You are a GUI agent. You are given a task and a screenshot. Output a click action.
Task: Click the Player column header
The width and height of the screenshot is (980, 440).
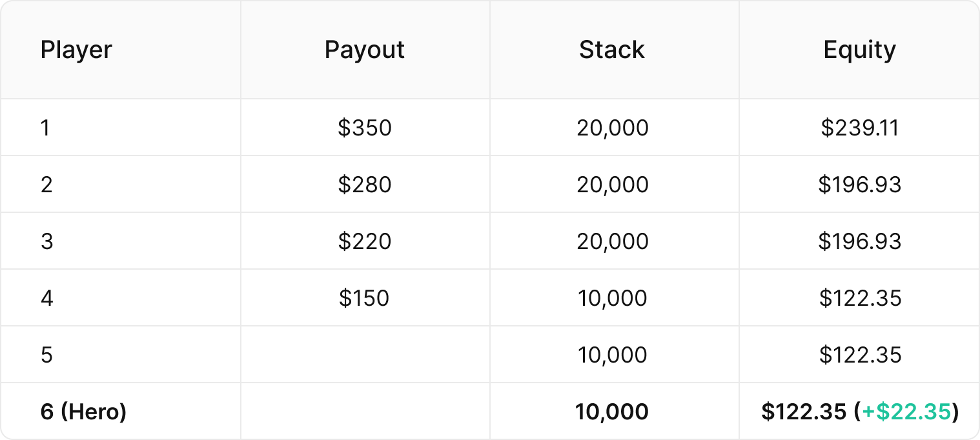pos(76,50)
